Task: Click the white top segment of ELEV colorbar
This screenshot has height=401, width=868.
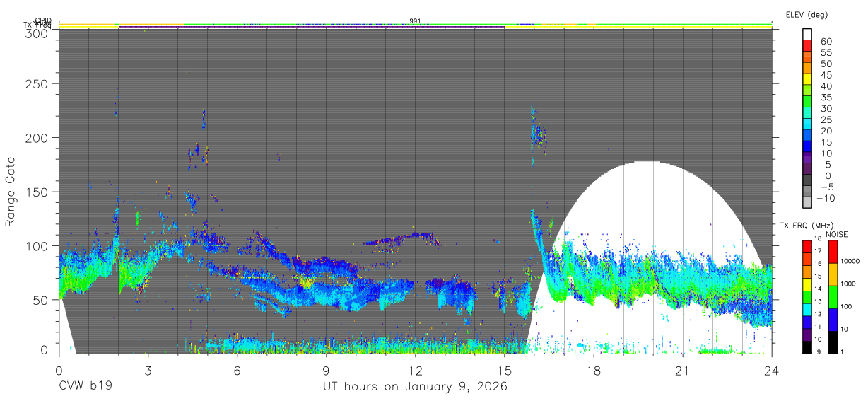Action: (x=807, y=35)
